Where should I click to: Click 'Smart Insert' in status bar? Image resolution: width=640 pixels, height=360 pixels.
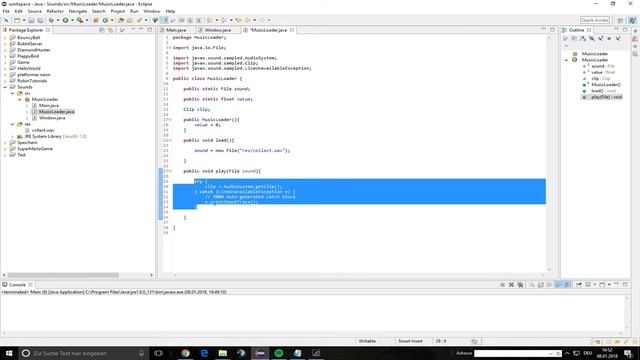pos(410,341)
